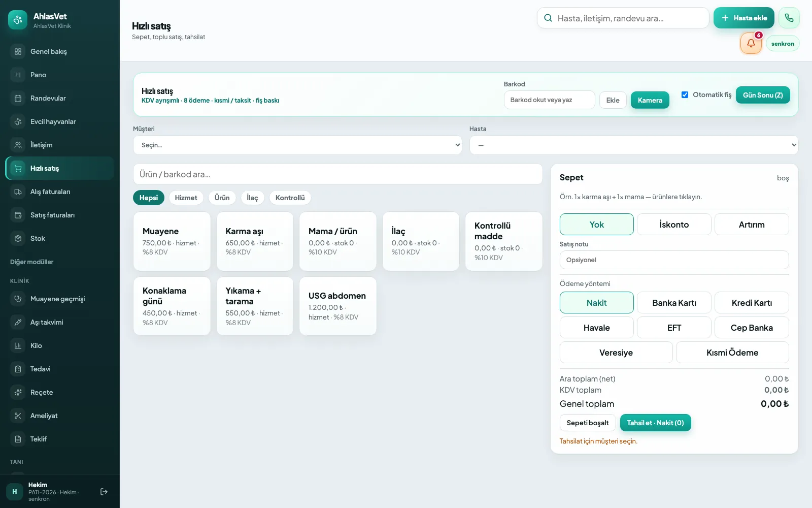Open İletişim contacts icon
The width and height of the screenshot is (812, 508).
tap(18, 145)
